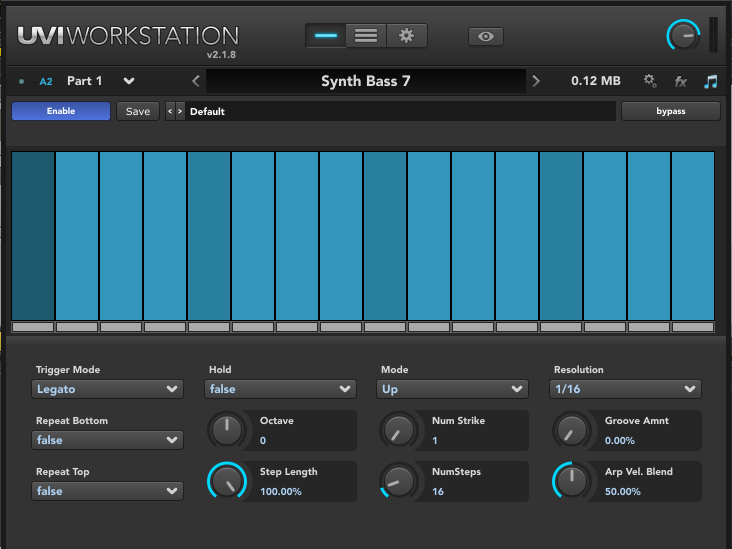Toggle the gray toggle under the last step
The image size is (732, 549).
coord(693,327)
